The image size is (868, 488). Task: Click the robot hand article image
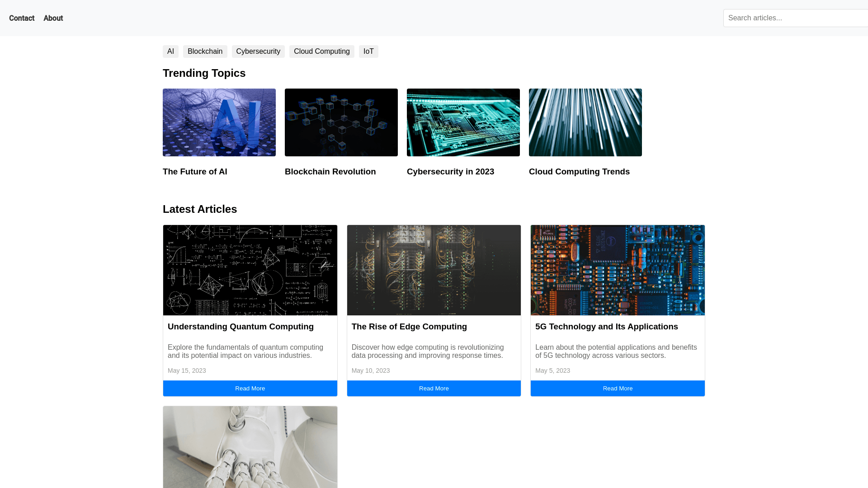coord(250,446)
